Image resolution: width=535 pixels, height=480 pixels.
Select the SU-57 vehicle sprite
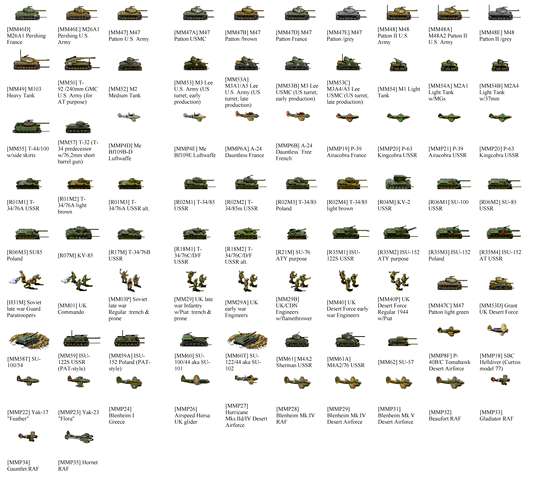[x=402, y=340]
